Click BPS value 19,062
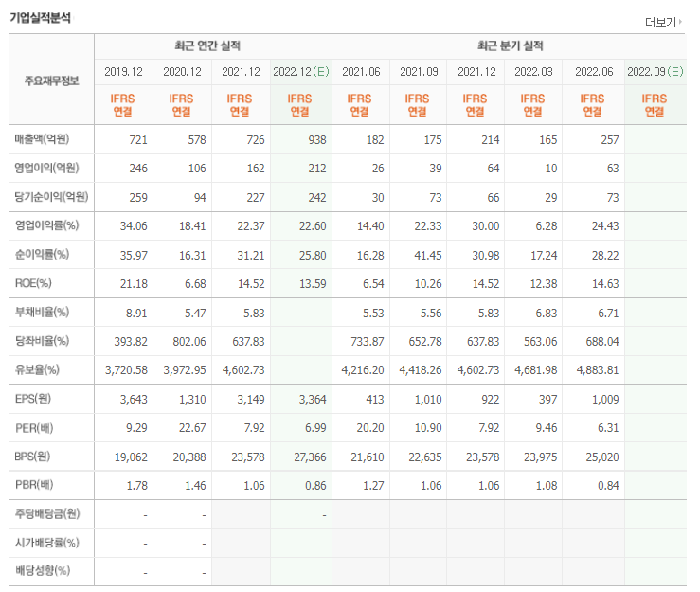 click(131, 457)
